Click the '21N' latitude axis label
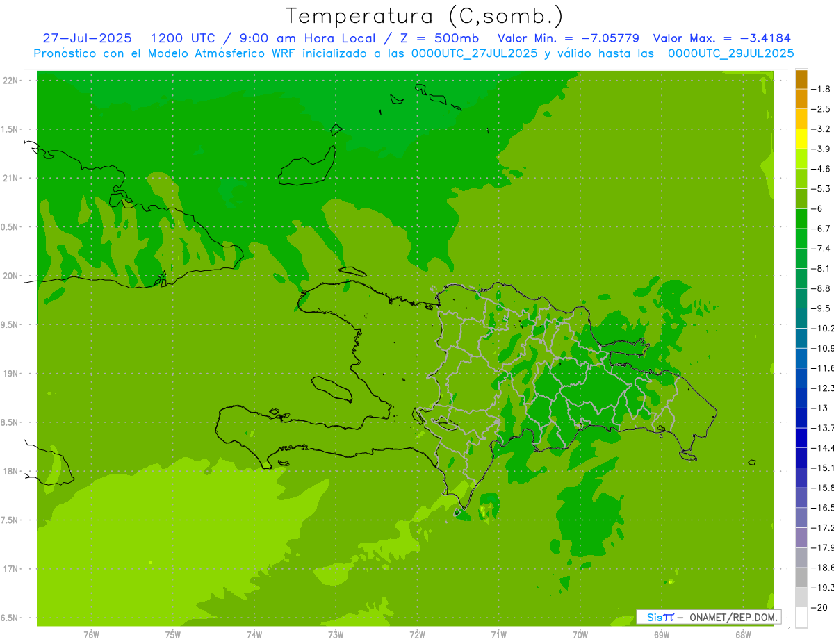 tap(10, 179)
